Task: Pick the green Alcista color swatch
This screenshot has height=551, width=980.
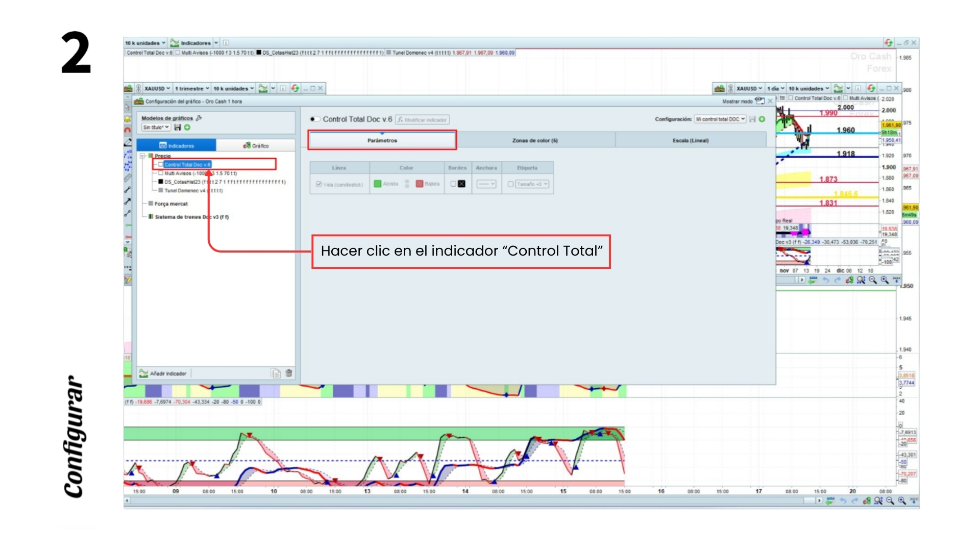Action: [x=377, y=184]
